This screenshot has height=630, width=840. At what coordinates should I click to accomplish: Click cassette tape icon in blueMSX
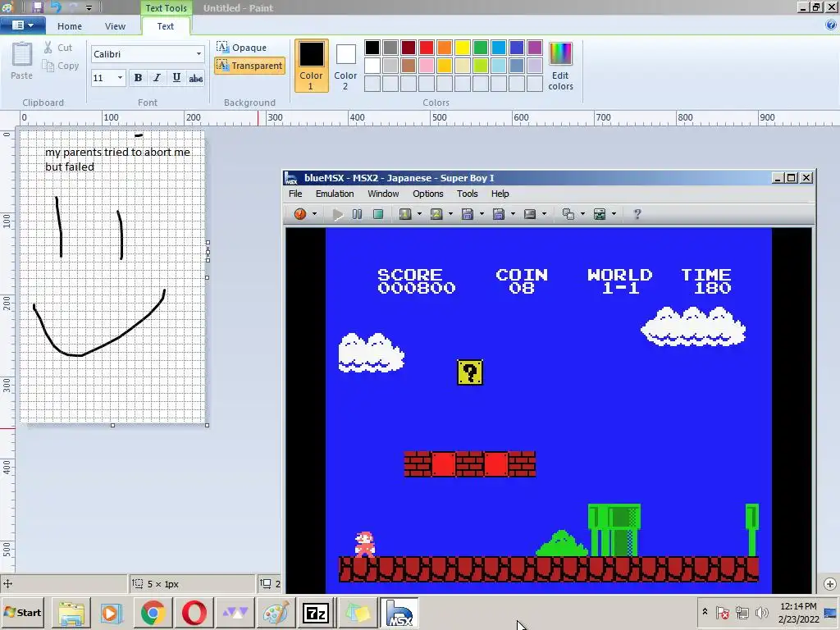point(530,214)
